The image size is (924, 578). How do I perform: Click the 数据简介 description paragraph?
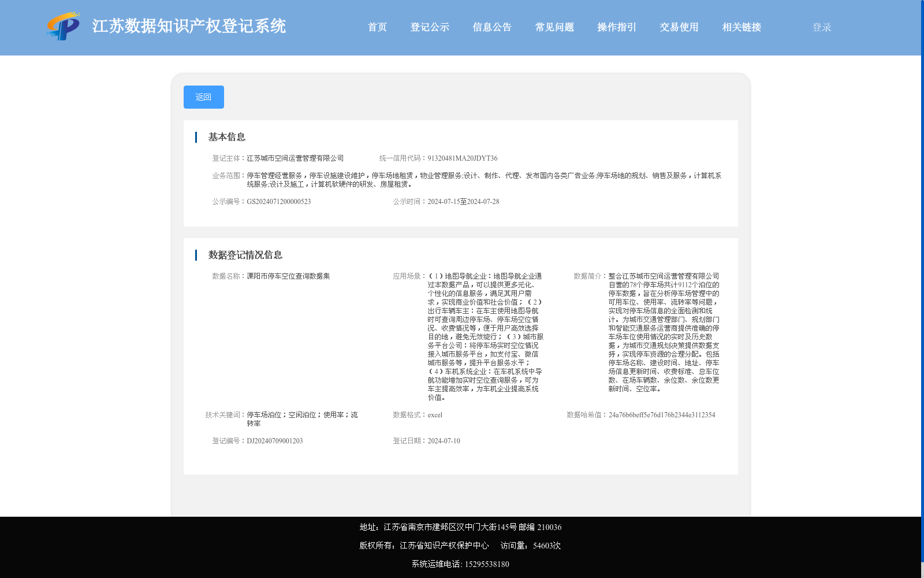point(664,332)
